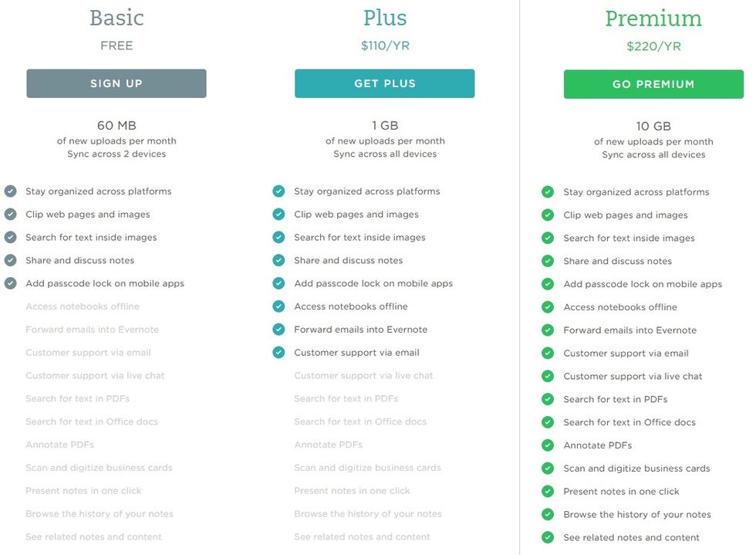Select the checkmark for Plus 'Customer support via email'

(278, 352)
